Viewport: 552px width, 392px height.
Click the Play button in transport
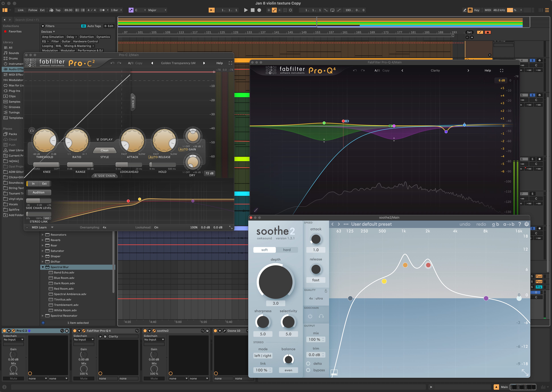(x=246, y=10)
